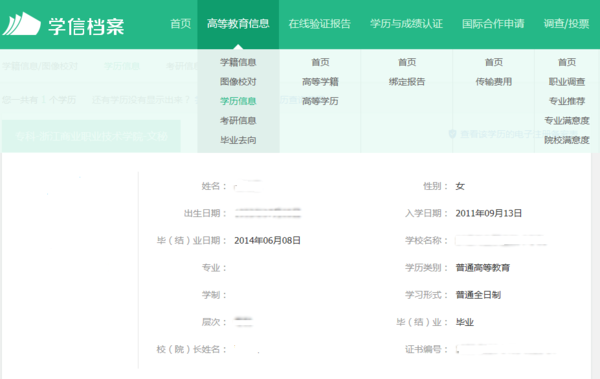Open 院校满意度 submenu entry
The width and height of the screenshot is (600, 379).
coord(567,140)
